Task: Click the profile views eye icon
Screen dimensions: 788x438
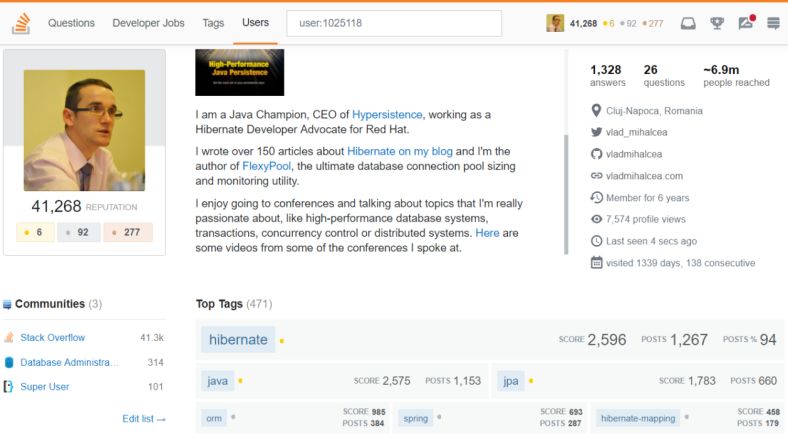Action: click(x=596, y=219)
